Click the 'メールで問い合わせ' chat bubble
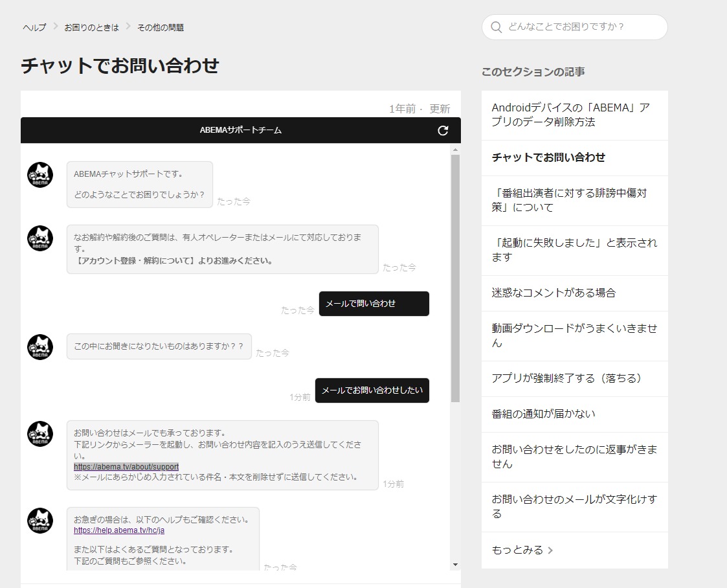727x588 pixels. 374,304
